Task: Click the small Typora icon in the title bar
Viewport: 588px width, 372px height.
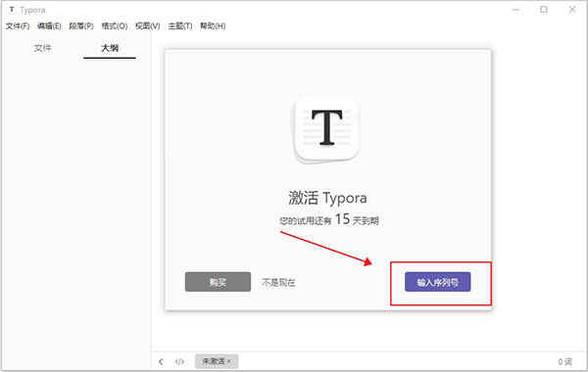Action: [12, 10]
